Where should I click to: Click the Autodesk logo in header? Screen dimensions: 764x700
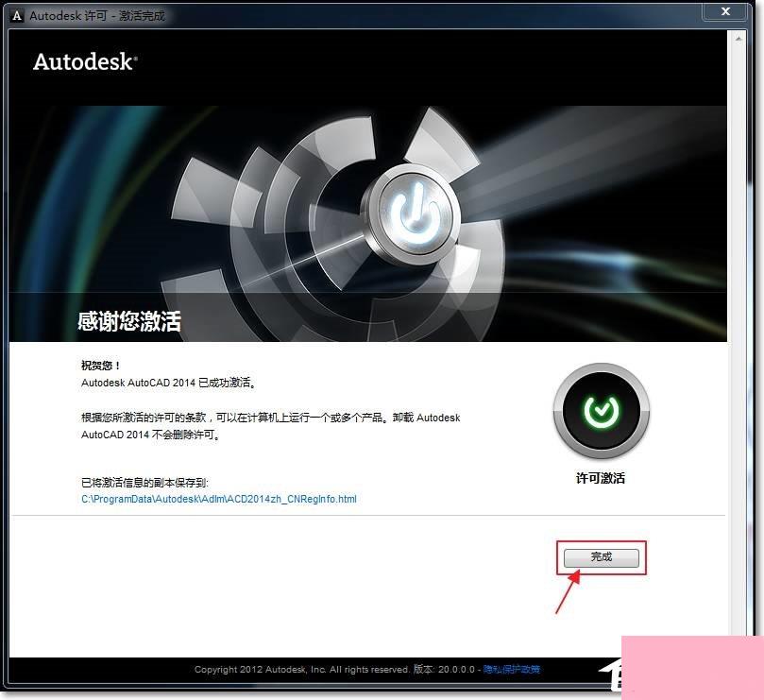pyautogui.click(x=85, y=62)
